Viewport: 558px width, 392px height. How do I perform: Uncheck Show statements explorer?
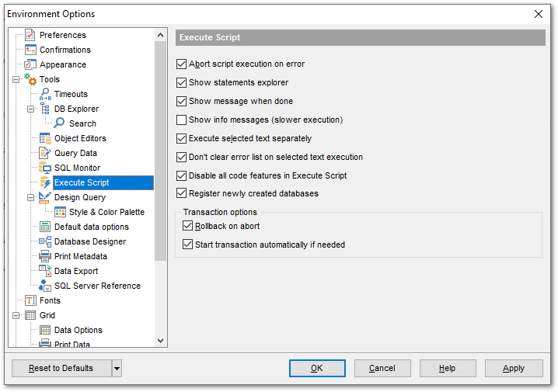tap(182, 82)
